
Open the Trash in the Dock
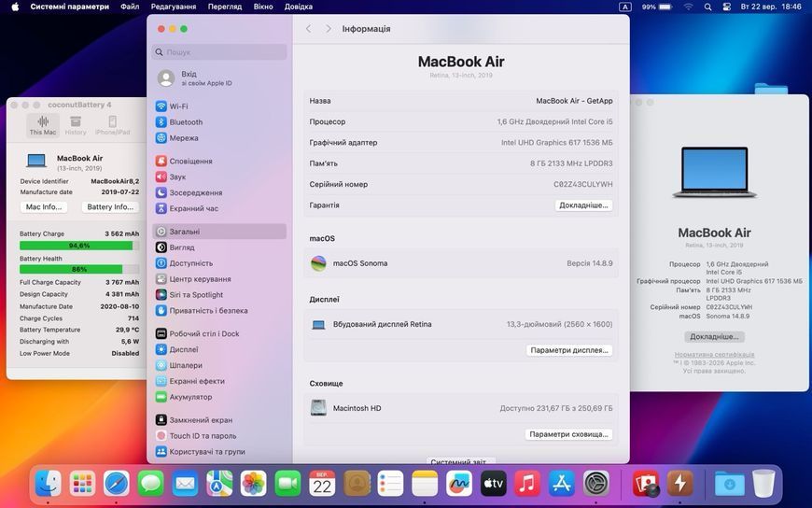(x=763, y=484)
